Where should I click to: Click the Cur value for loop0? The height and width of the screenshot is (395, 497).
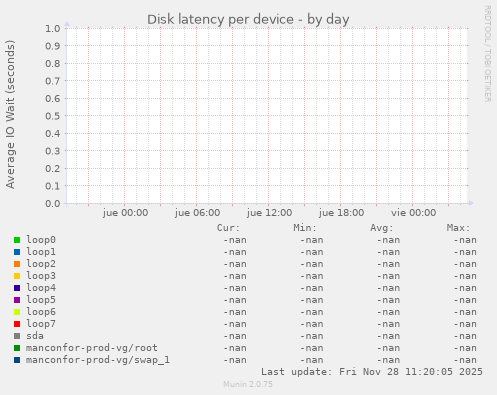click(235, 240)
